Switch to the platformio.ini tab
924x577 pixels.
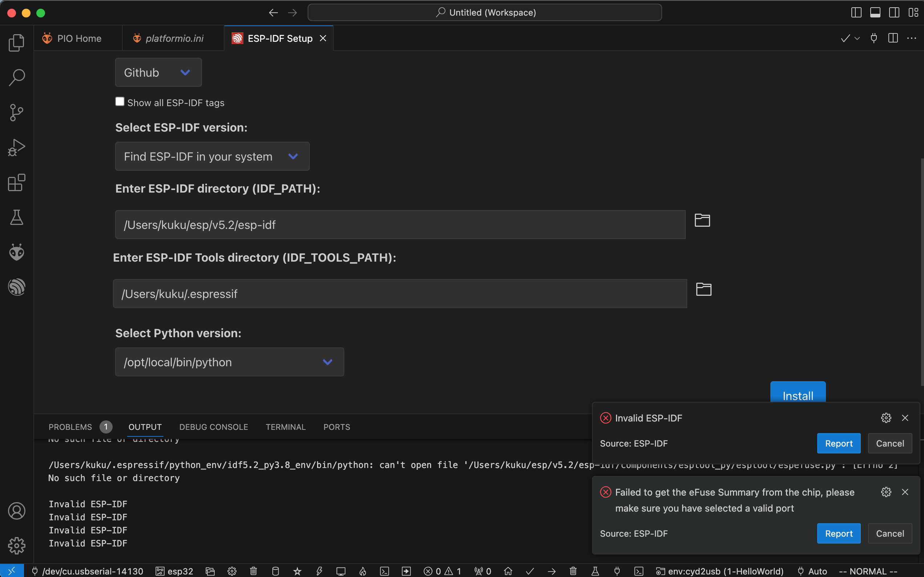174,38
